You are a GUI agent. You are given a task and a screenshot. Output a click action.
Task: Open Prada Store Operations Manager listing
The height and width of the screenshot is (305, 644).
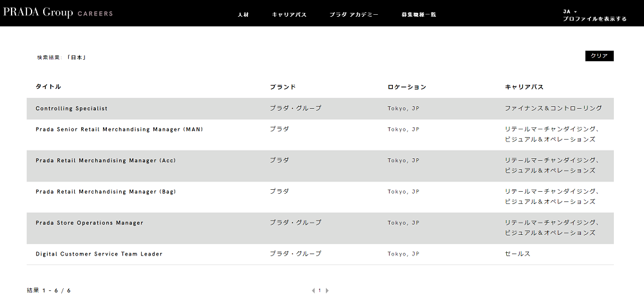pyautogui.click(x=89, y=223)
